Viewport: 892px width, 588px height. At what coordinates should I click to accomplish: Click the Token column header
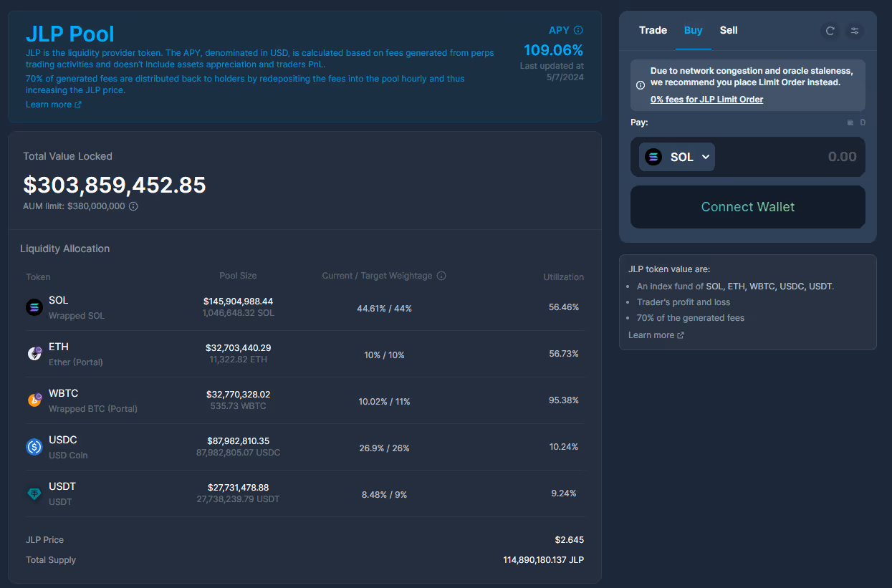pyautogui.click(x=38, y=277)
